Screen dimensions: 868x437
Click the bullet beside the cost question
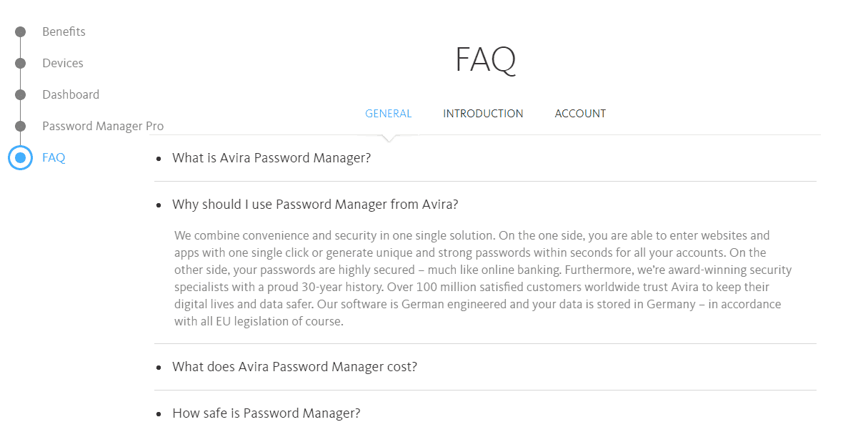click(158, 366)
